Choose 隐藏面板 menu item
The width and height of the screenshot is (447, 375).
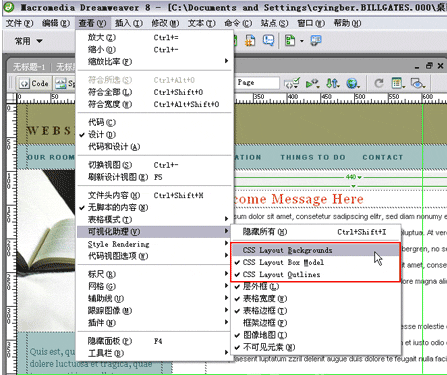coord(154,341)
